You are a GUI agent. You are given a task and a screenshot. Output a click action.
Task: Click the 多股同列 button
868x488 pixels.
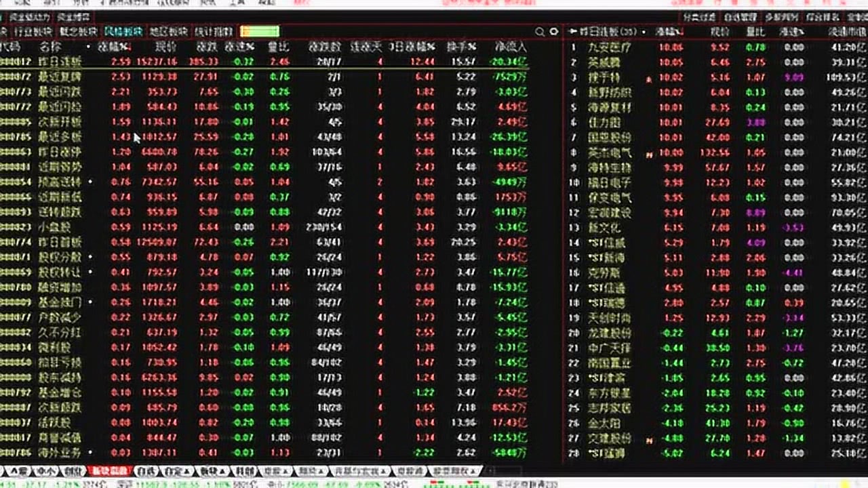(782, 17)
